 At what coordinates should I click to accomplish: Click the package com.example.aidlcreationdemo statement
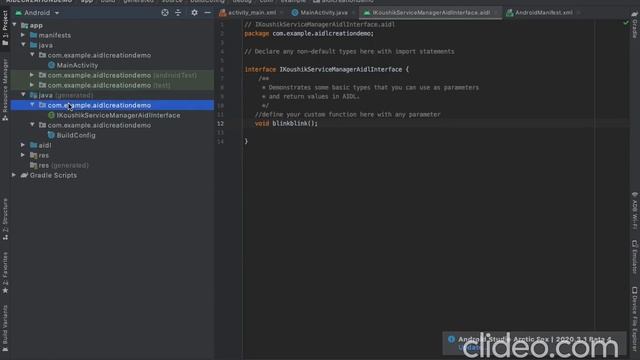click(x=309, y=33)
